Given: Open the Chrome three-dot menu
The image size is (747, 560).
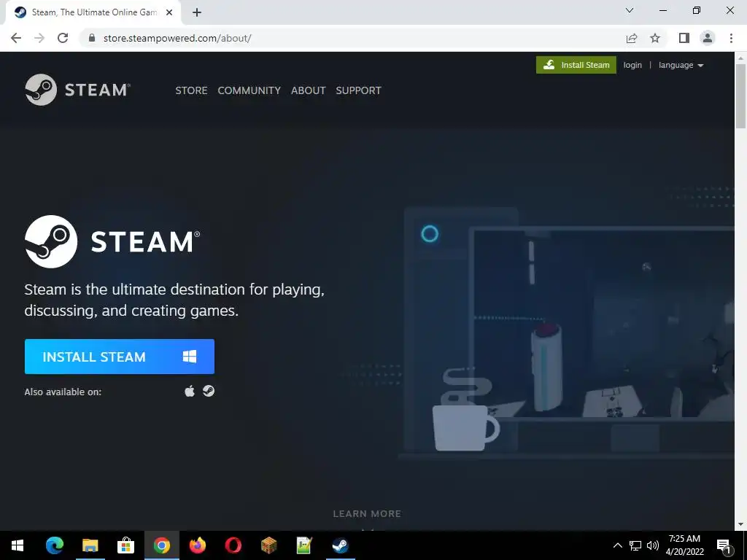Looking at the screenshot, I should (731, 38).
